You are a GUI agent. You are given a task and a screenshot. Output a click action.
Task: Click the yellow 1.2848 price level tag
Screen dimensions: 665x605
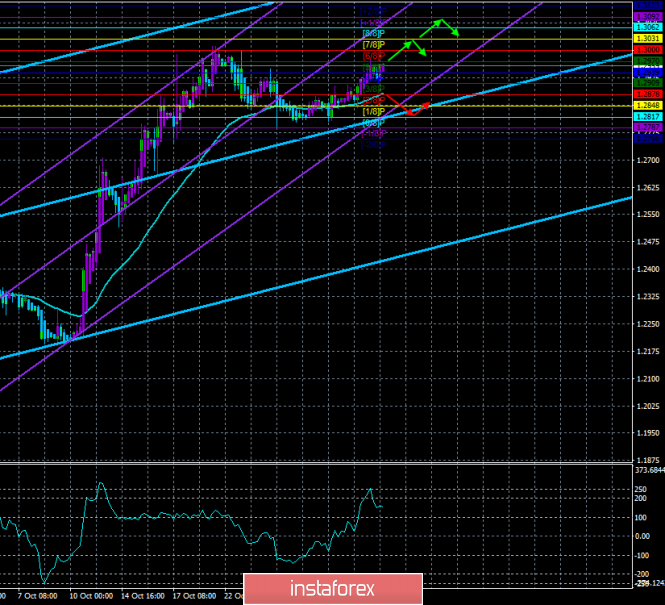(x=648, y=105)
